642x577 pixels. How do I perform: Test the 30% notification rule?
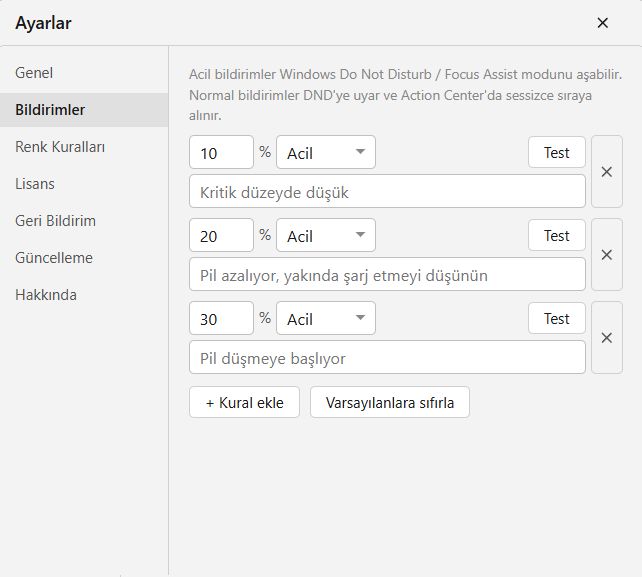click(557, 318)
